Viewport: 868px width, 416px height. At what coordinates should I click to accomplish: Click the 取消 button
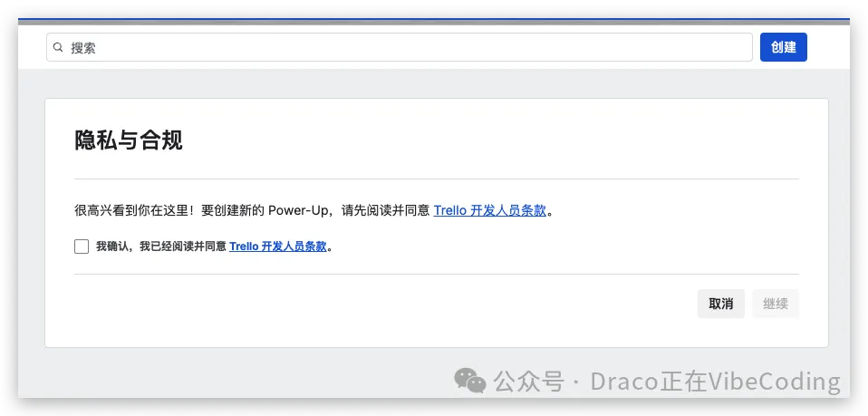(x=720, y=304)
